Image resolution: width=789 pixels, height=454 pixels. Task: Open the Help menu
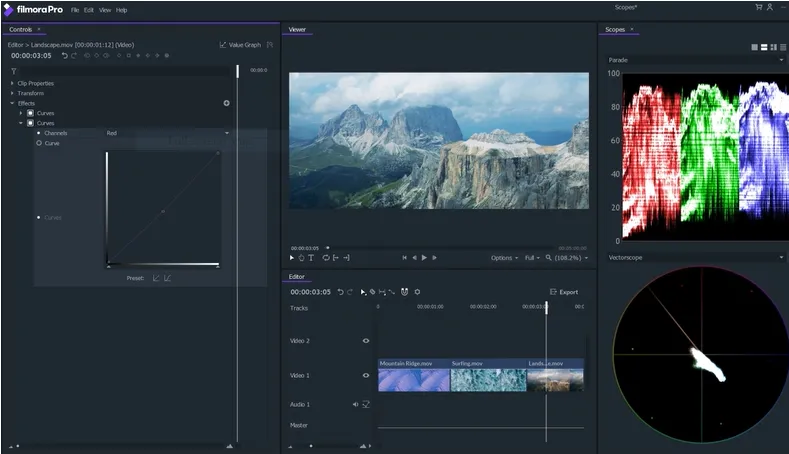click(x=121, y=10)
